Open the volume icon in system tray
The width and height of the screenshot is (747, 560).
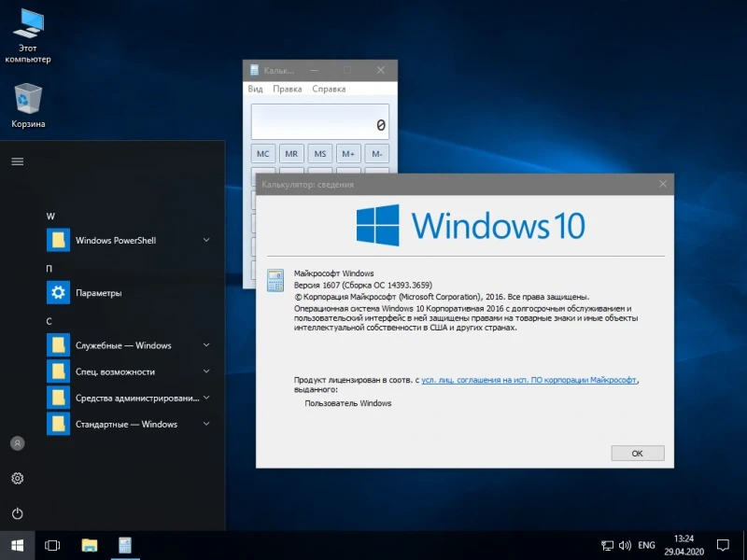[624, 545]
